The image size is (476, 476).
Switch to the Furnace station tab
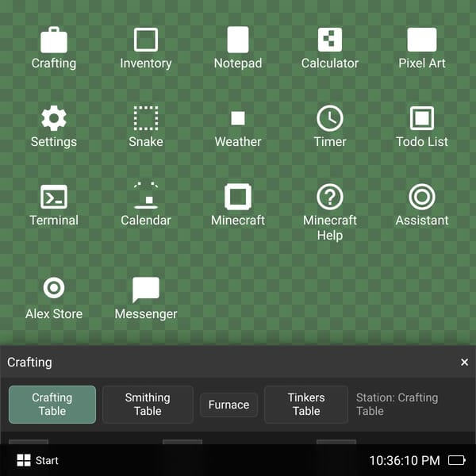click(229, 405)
